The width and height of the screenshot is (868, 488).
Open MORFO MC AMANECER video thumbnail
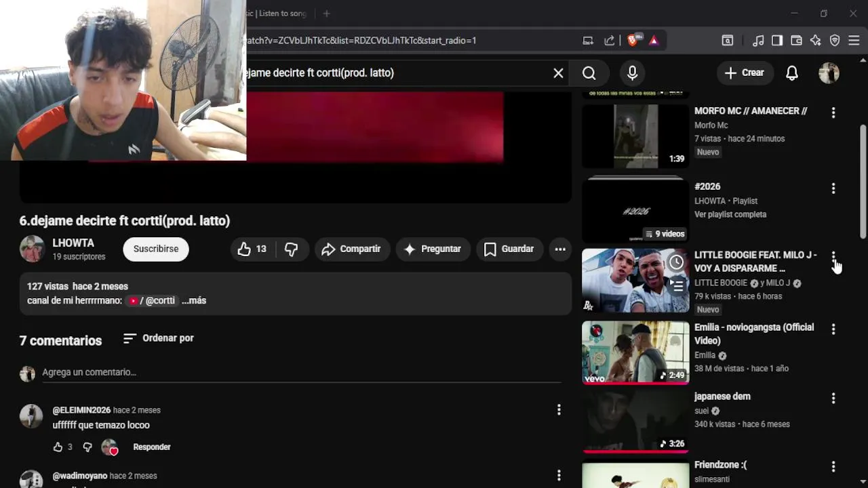click(635, 136)
